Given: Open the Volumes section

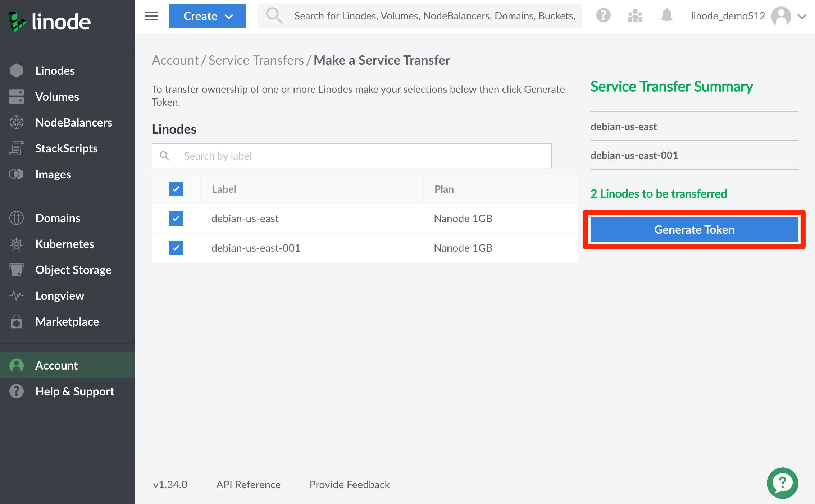Looking at the screenshot, I should [57, 96].
